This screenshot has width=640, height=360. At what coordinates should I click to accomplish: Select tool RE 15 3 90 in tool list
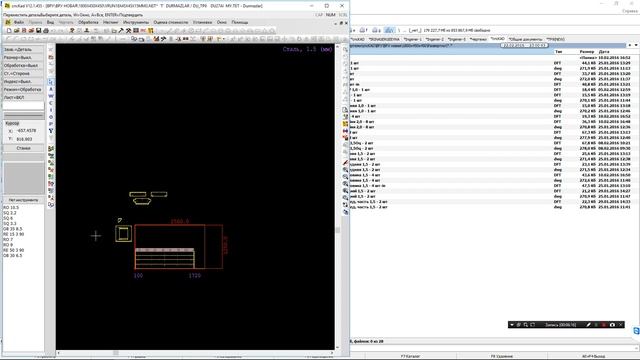[x=13, y=234]
